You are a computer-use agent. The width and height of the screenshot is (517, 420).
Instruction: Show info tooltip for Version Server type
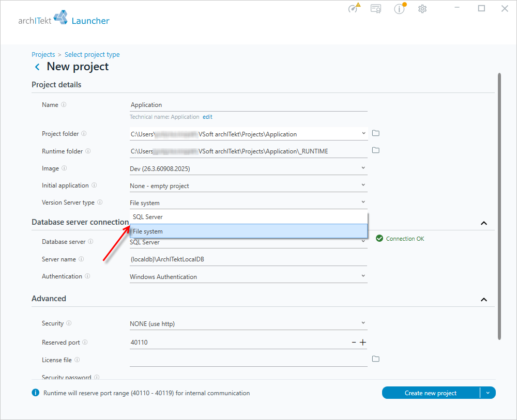(100, 203)
